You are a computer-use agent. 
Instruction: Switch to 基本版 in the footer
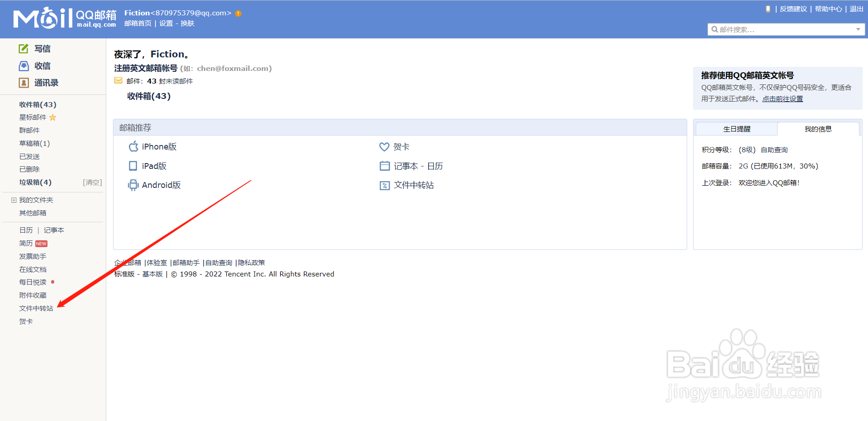152,274
